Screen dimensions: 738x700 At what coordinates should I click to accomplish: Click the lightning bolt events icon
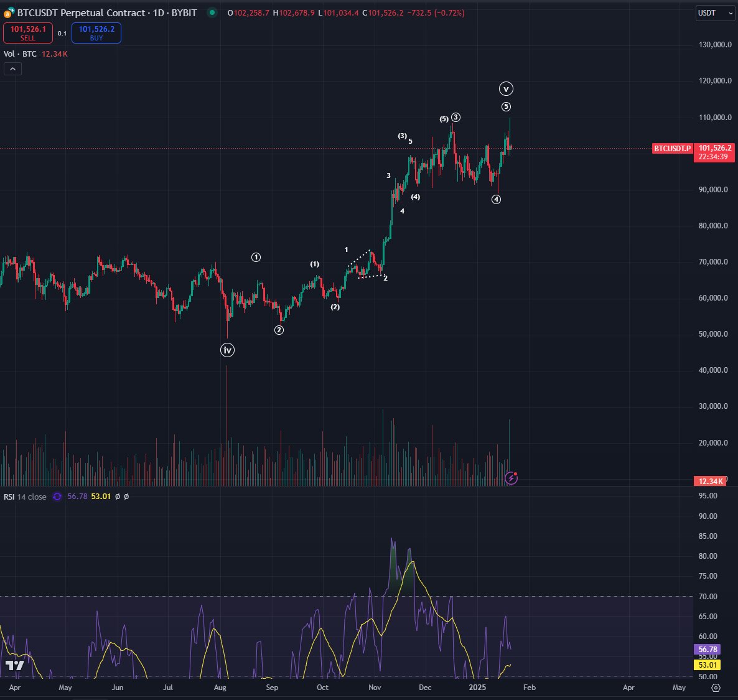tap(511, 478)
